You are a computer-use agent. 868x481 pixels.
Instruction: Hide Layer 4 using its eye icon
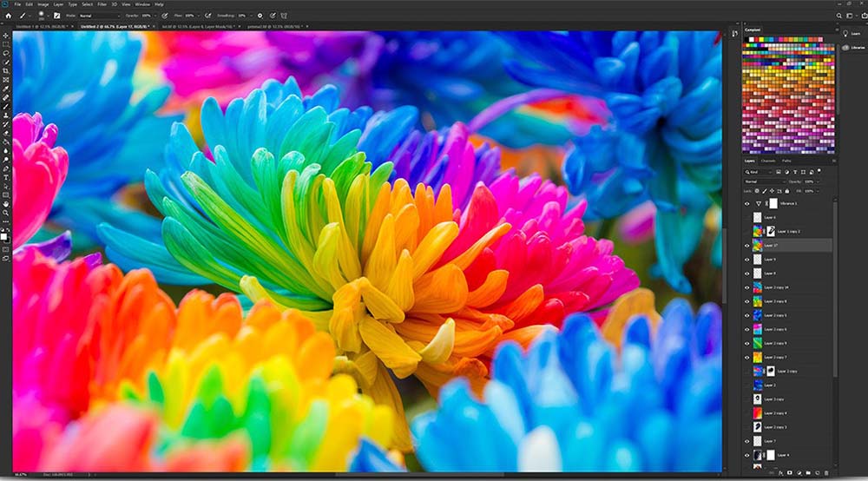746,455
